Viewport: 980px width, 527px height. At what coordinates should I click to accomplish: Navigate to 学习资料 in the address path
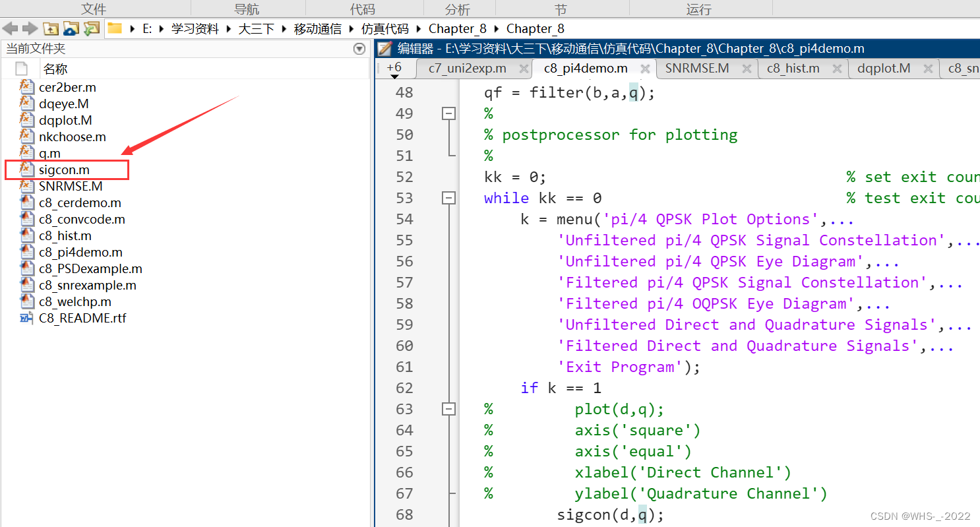click(196, 29)
